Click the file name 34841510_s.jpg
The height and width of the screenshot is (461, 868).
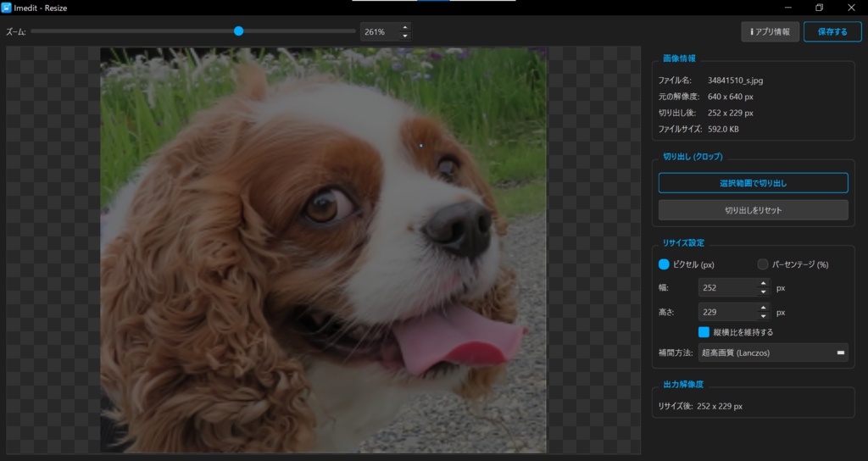pyautogui.click(x=735, y=81)
